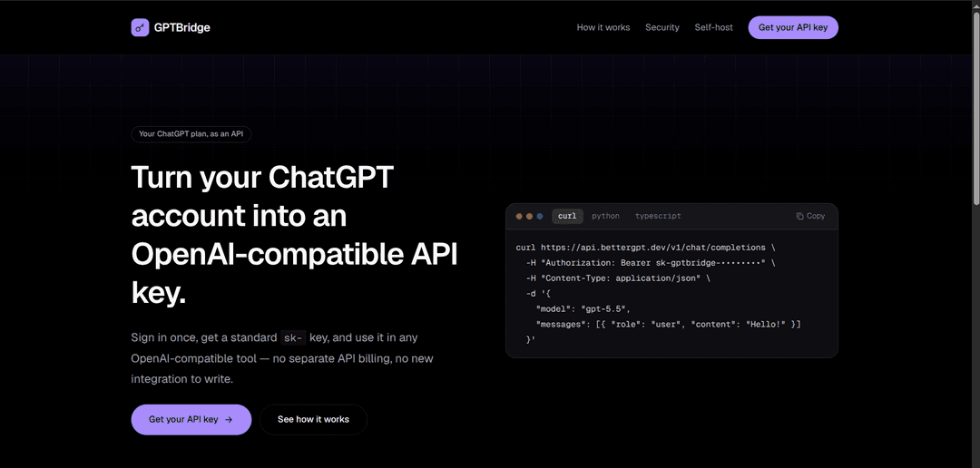Click the copy icon in code panel
The width and height of the screenshot is (980, 468).
(x=799, y=216)
